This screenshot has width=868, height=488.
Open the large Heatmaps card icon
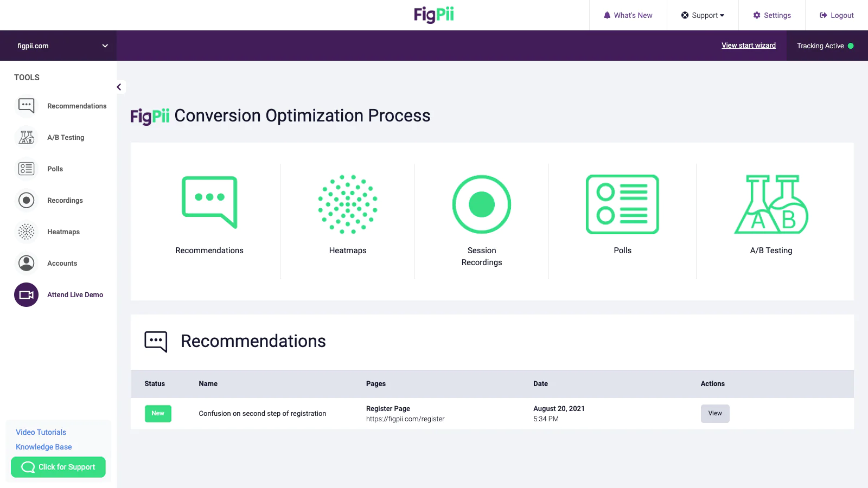pos(348,204)
